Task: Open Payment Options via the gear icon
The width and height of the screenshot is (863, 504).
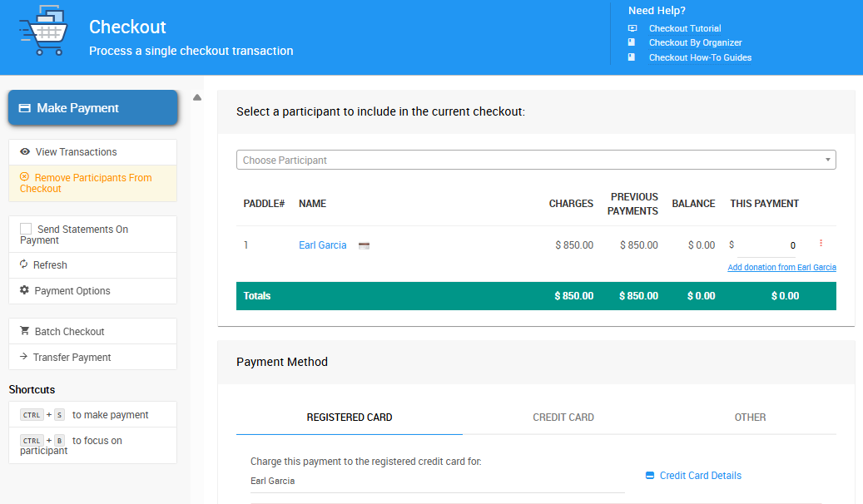Action: click(x=22, y=290)
